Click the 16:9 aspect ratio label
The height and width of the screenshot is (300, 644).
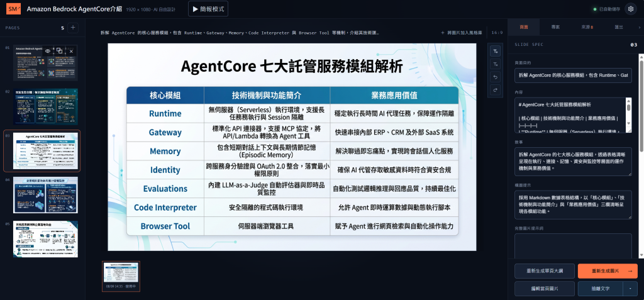click(497, 33)
